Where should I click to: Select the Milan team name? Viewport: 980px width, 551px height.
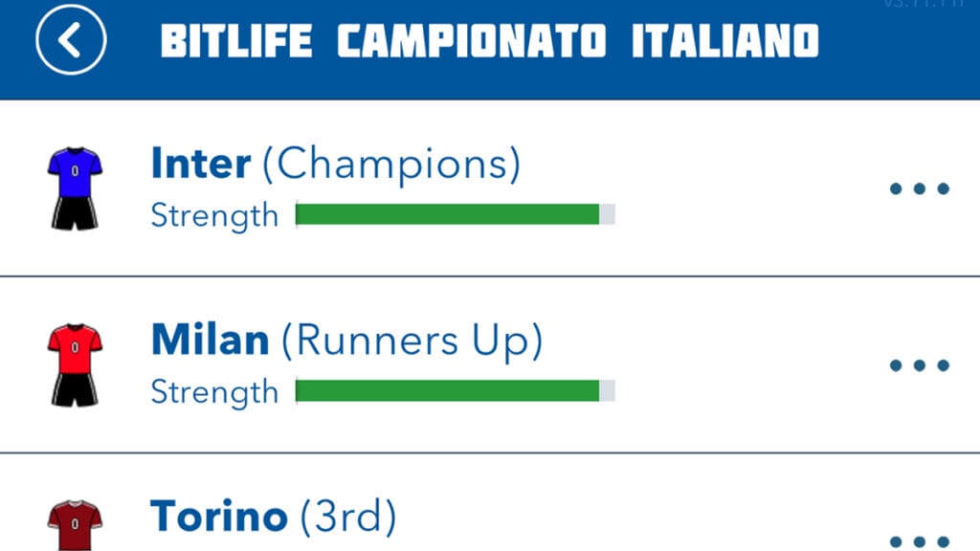[211, 341]
